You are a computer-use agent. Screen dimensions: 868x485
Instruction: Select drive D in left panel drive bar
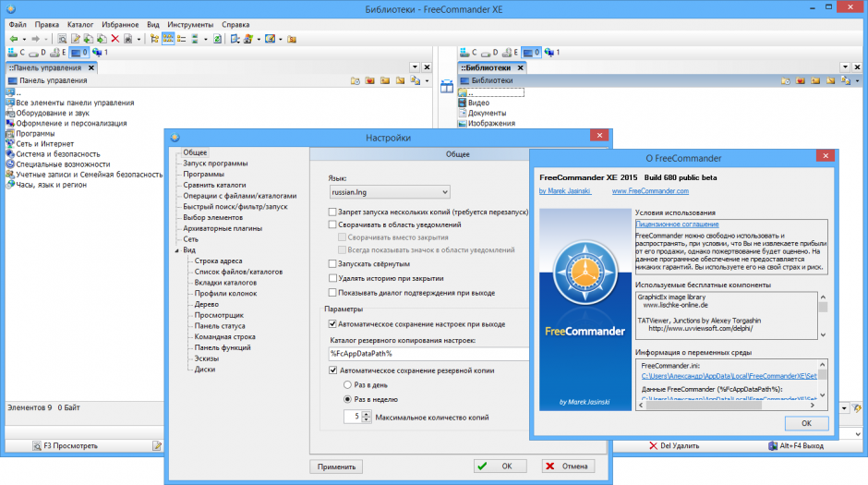38,53
